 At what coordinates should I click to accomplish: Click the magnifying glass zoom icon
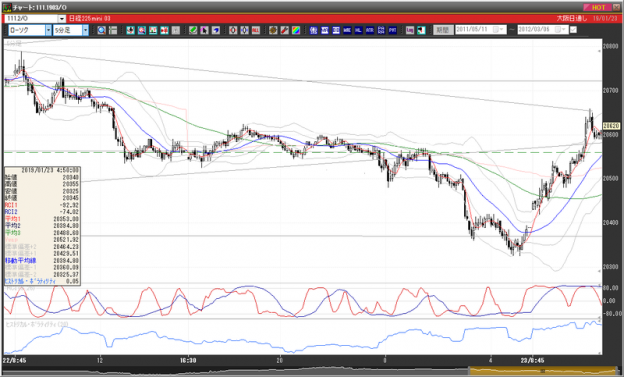click(x=101, y=30)
